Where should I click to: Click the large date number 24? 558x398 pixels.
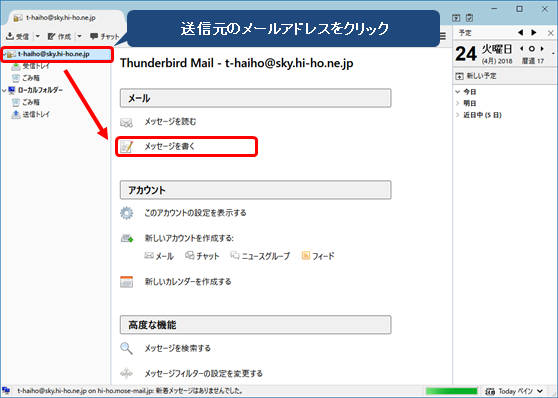tap(466, 54)
